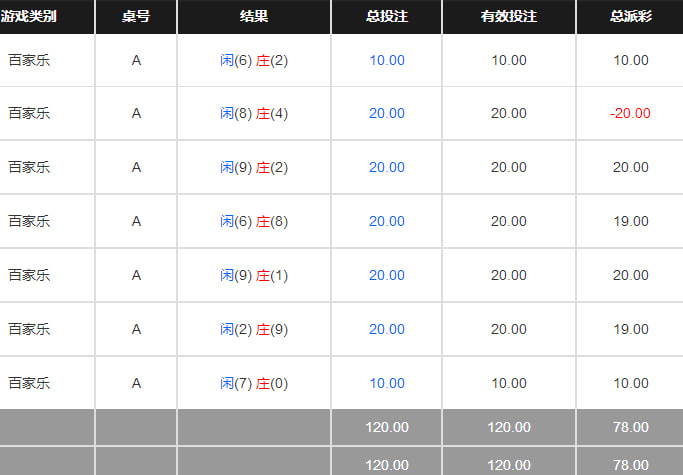Screen dimensions: 683x475
Task: Click total bet link in 闲(8) 庄(4) row
Action: tap(387, 113)
